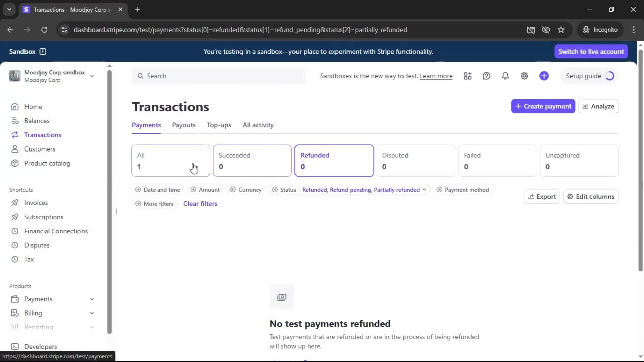644x362 pixels.
Task: Click the blue plus create icon
Action: coord(544,76)
